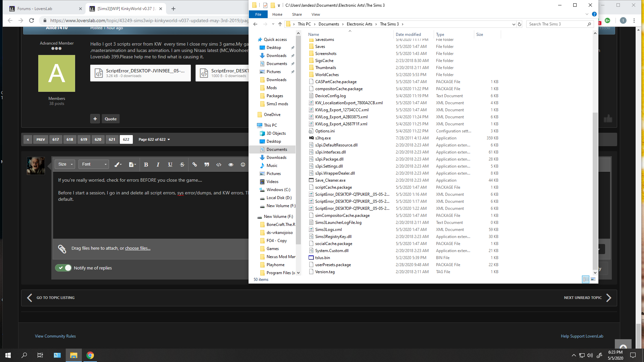644x362 pixels.
Task: Open taskbar search magnifier
Action: pos(24,355)
